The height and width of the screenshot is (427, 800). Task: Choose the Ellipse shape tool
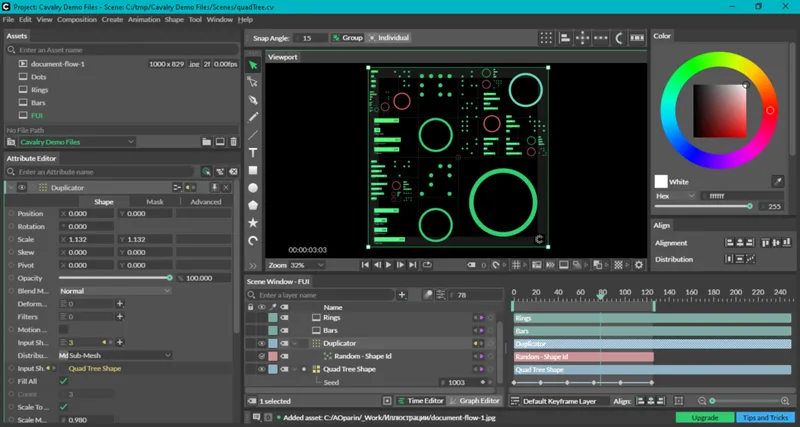coord(253,188)
